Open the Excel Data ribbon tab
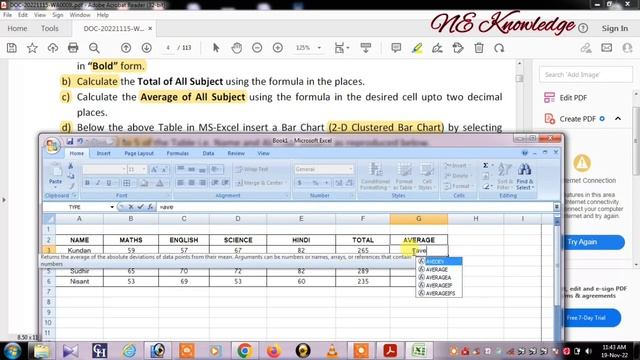This screenshot has width=640, height=360. coord(208,153)
